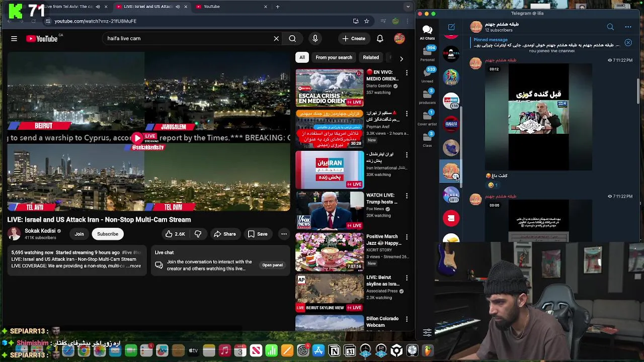Open options for Diario Gestión video
This screenshot has height=362, width=644.
407,73
